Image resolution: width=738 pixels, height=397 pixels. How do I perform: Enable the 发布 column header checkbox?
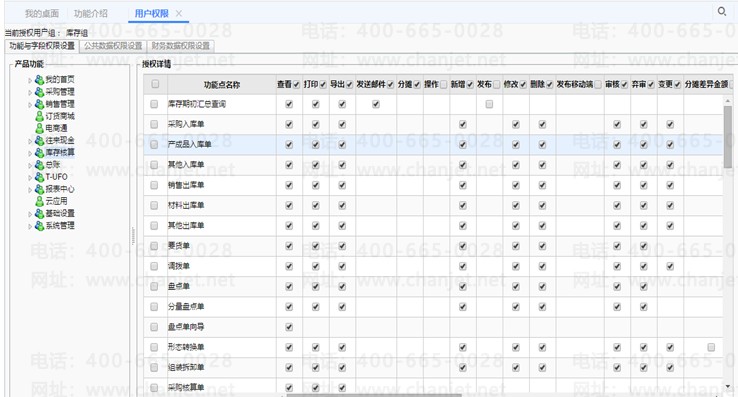point(497,85)
